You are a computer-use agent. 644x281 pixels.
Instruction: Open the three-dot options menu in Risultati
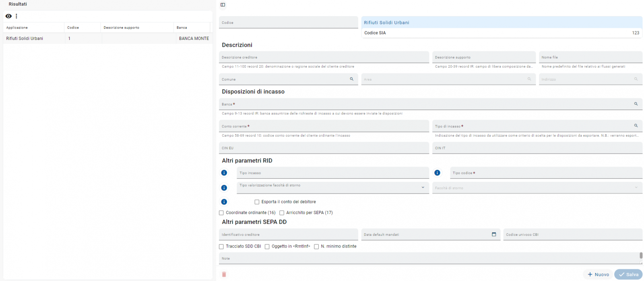pos(17,16)
